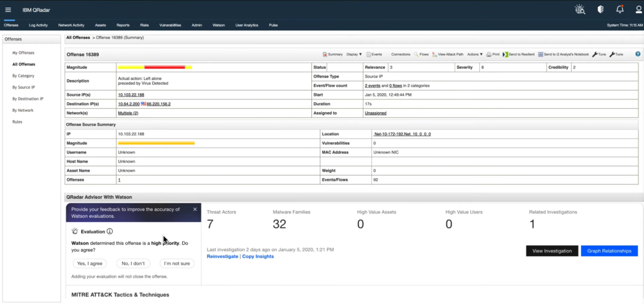Viewport: 644px width, 304px height.
Task: Switch to the Offenses tab
Action: point(11,25)
